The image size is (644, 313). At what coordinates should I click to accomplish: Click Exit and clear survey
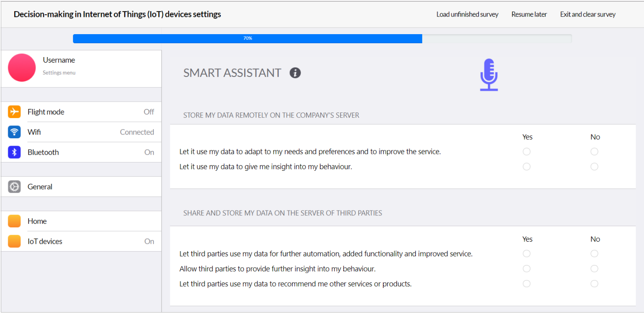click(588, 14)
